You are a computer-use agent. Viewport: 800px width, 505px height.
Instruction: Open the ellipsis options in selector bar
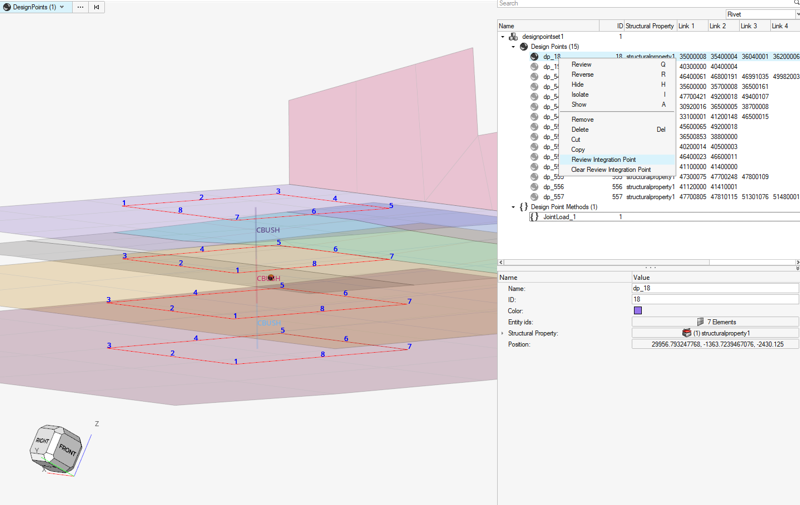pos(80,7)
